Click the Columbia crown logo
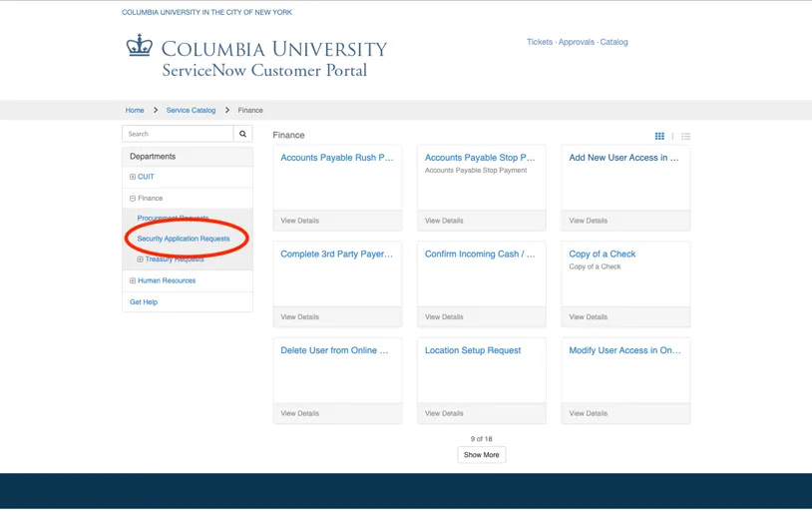 (140, 46)
